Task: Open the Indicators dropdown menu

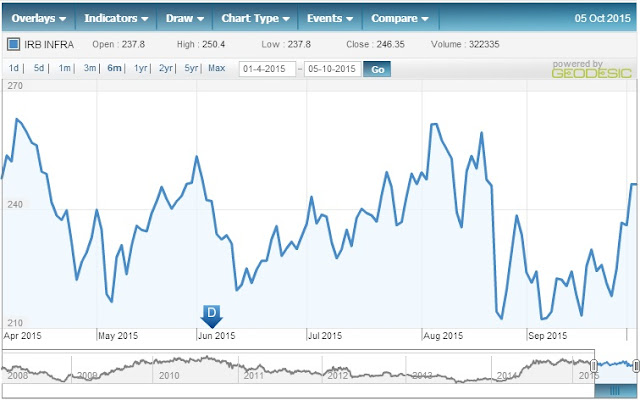Action: pos(116,18)
